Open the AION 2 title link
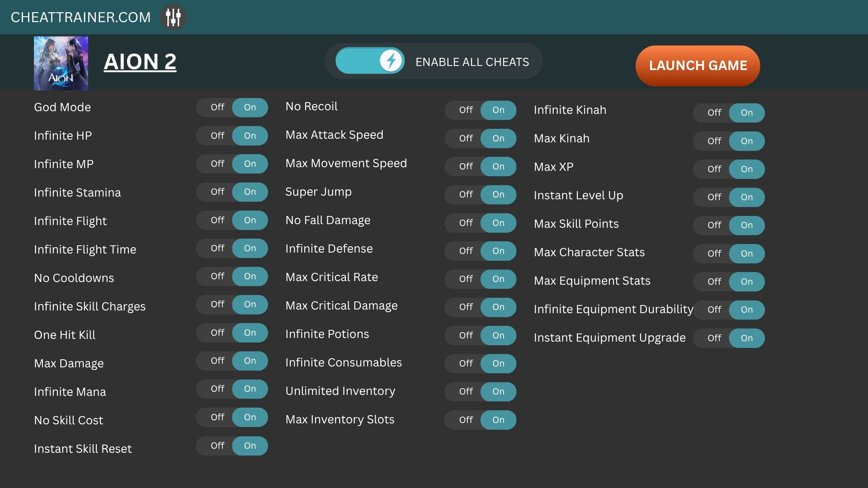Viewport: 868px width, 488px height. (140, 62)
